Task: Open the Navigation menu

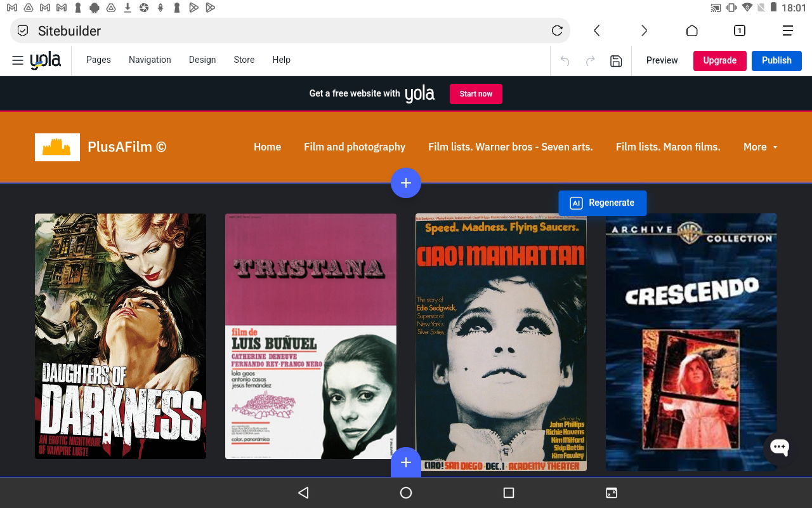Action: 150,60
